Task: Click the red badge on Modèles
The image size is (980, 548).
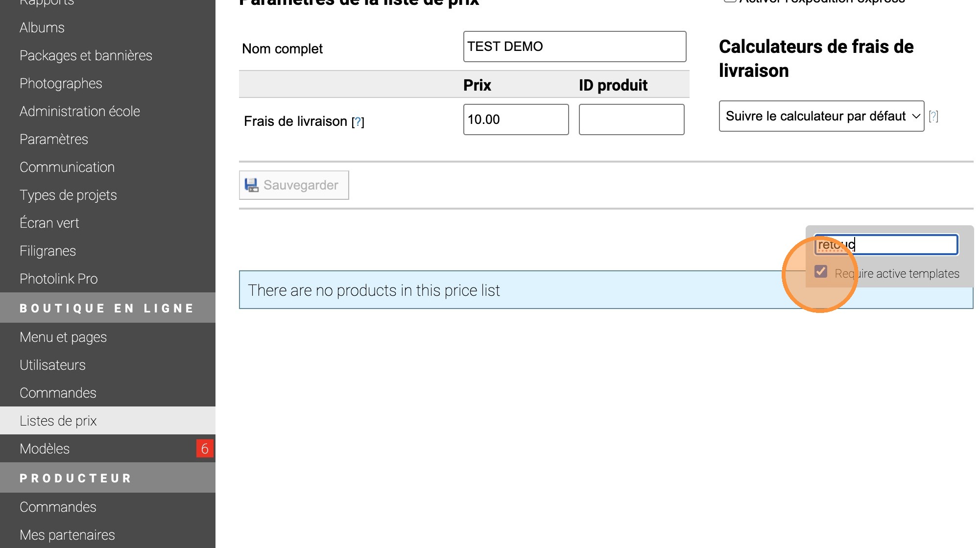Action: tap(205, 449)
